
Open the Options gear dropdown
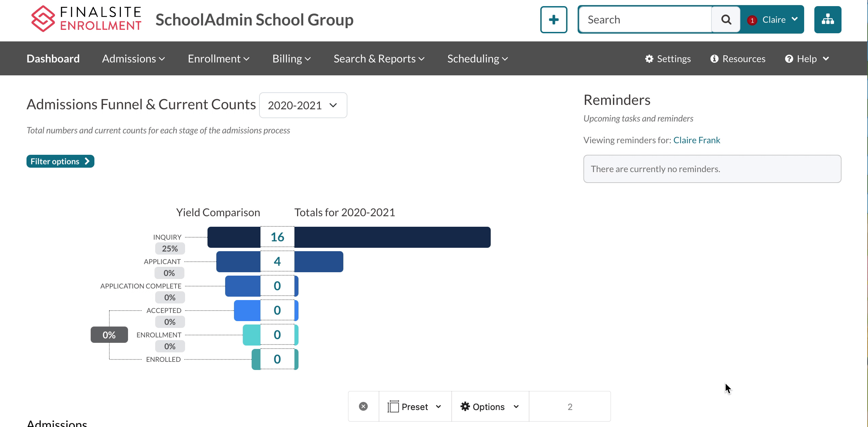tap(489, 407)
